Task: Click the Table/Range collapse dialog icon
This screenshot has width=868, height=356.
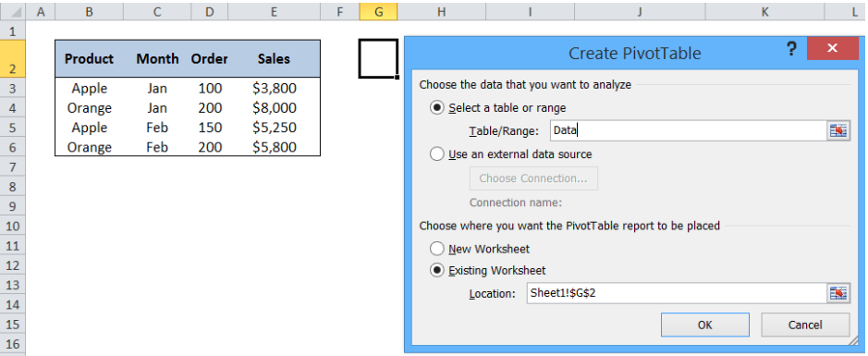Action: click(x=838, y=130)
